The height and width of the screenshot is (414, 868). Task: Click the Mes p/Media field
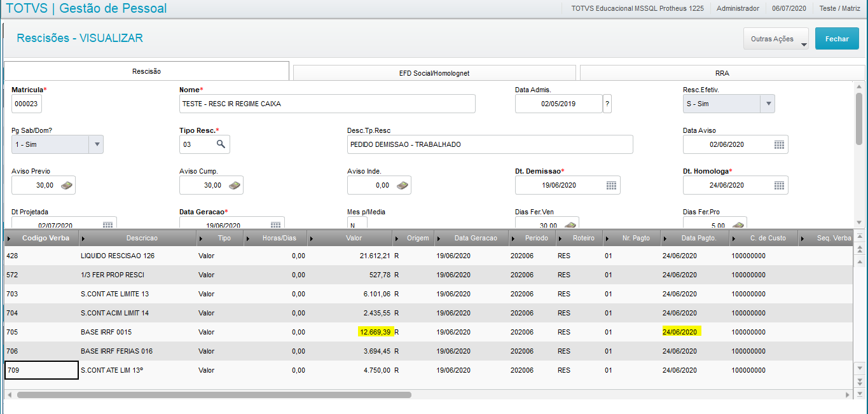357,223
